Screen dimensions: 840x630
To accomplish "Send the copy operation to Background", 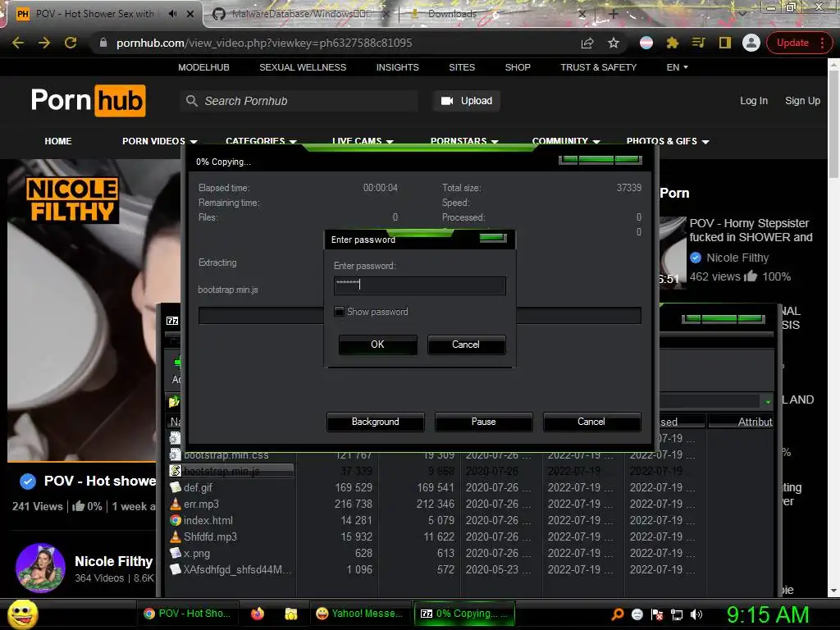I will tap(376, 422).
